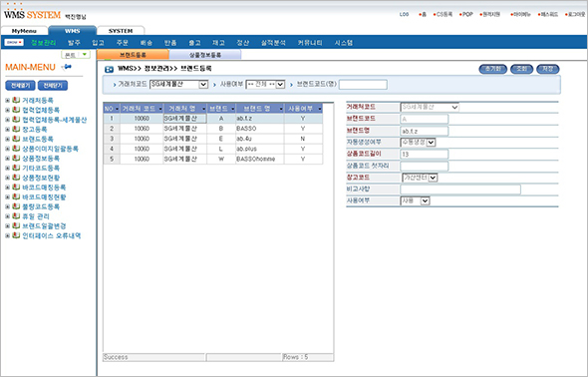The width and height of the screenshot is (588, 377).
Task: Select the table row with brand BASSO
Action: 213,129
